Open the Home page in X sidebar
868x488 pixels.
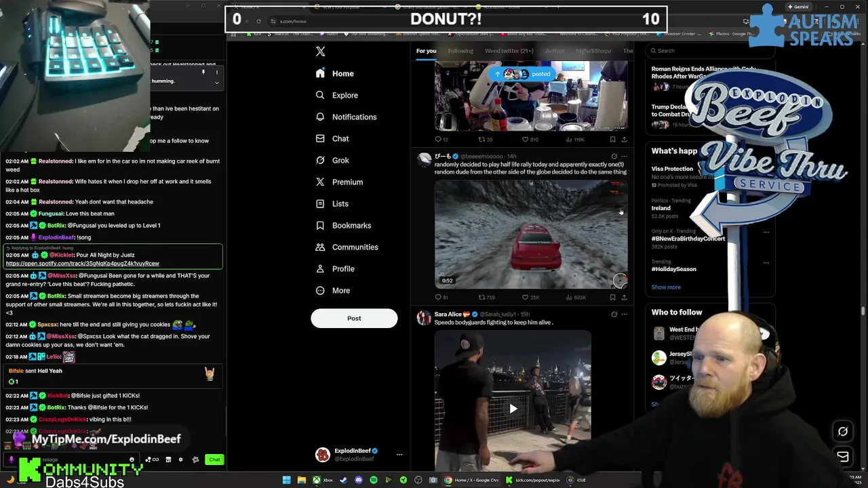click(x=335, y=73)
